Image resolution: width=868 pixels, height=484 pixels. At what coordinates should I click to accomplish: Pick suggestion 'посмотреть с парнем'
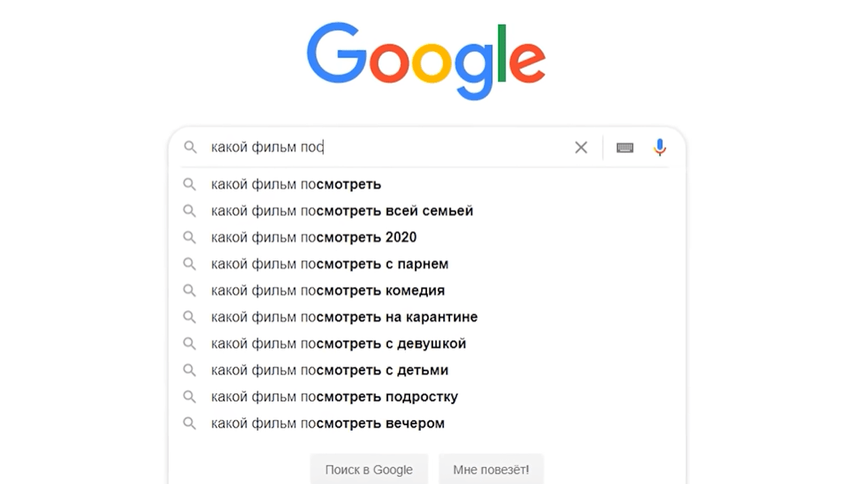[330, 264]
